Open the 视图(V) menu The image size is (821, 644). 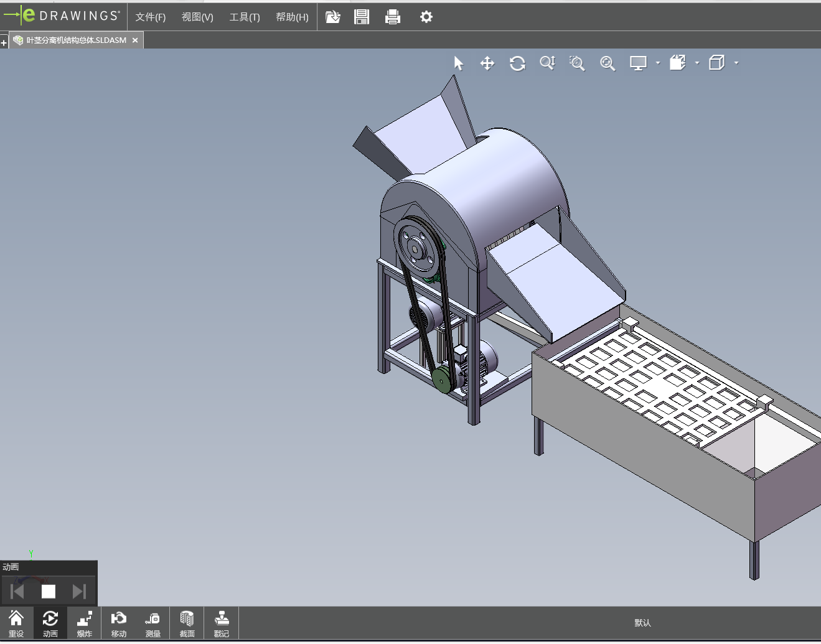[197, 17]
